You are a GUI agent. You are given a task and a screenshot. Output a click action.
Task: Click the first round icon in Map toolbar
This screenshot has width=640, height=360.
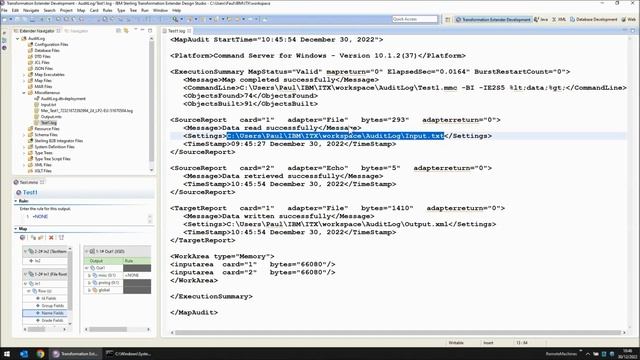tap(22, 238)
